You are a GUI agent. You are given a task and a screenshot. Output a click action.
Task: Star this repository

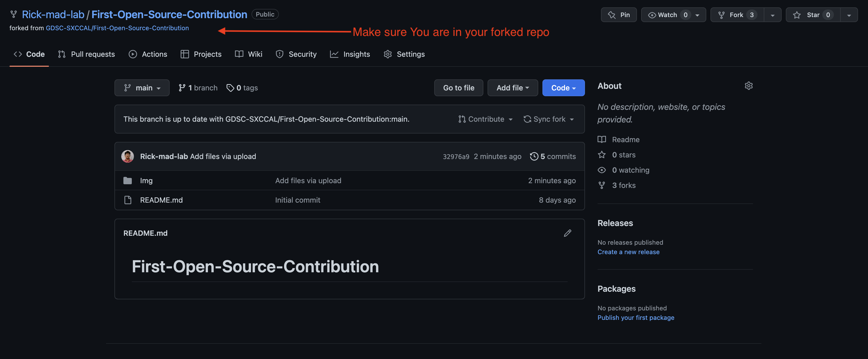click(812, 15)
